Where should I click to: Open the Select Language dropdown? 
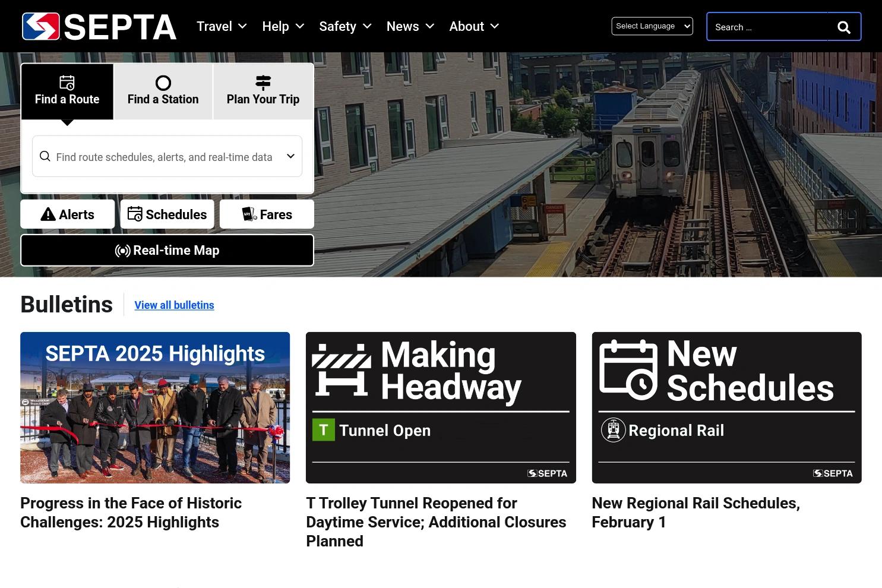tap(652, 26)
